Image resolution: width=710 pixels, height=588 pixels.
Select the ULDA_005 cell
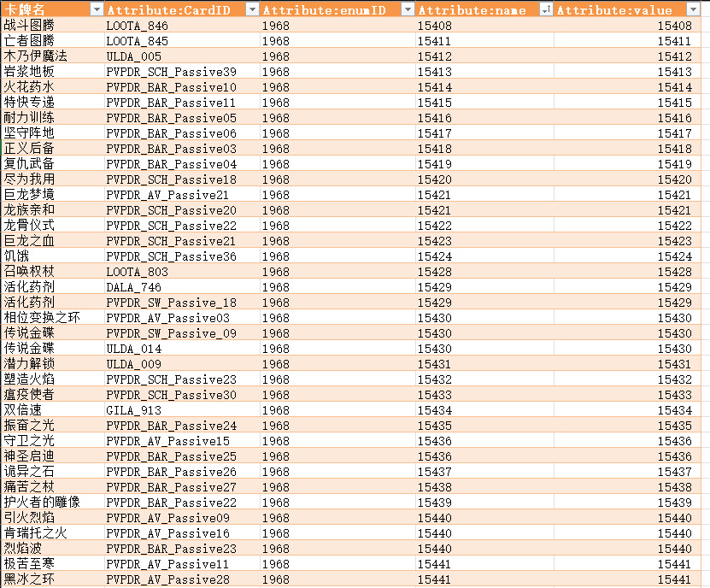[182, 56]
